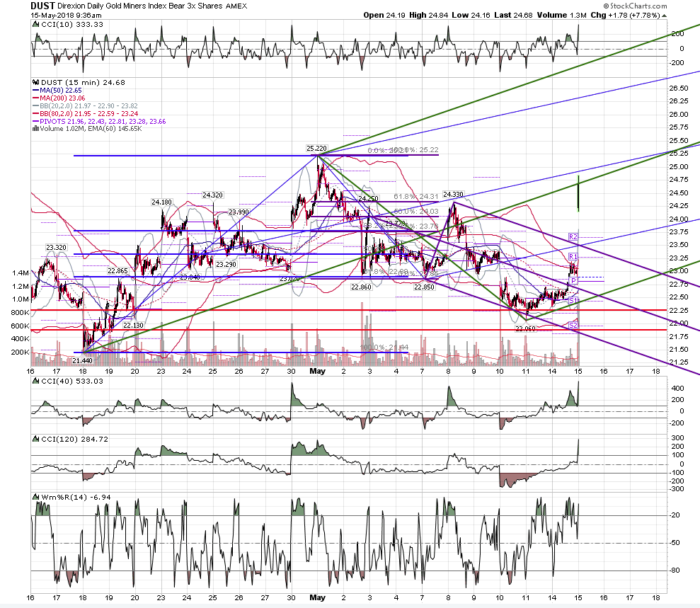The width and height of the screenshot is (700, 608).
Task: Click the 22.130 price label
Action: click(x=134, y=326)
